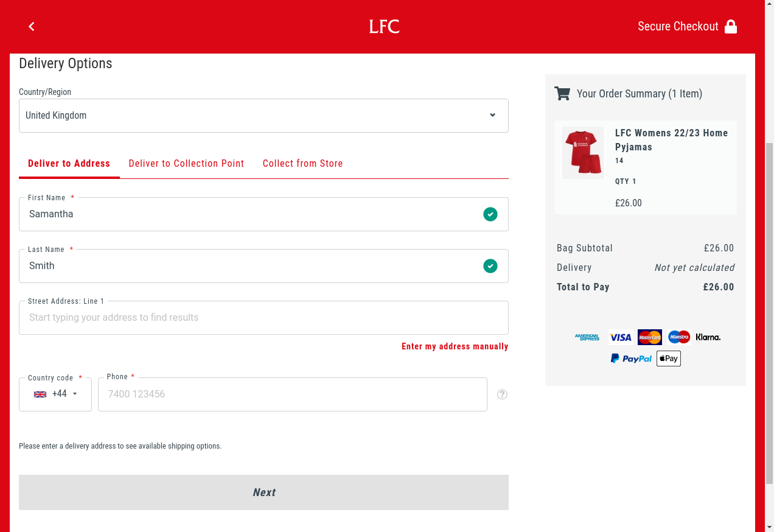
Task: Expand the +44 country code selector
Action: pos(55,394)
